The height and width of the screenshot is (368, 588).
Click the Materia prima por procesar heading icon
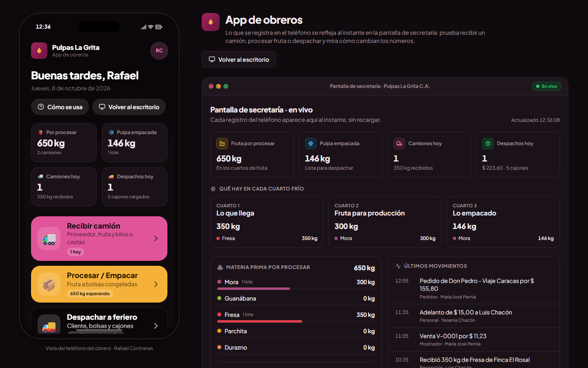(x=220, y=267)
